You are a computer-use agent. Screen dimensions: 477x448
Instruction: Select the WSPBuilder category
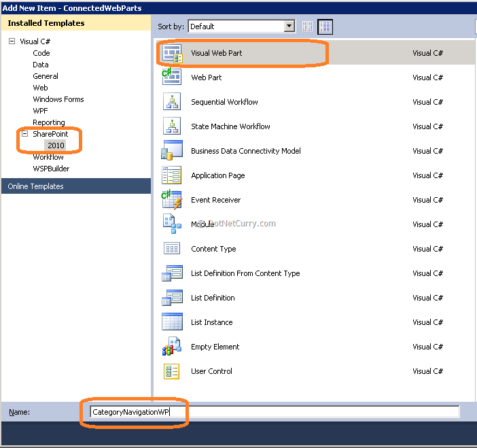[x=51, y=169]
